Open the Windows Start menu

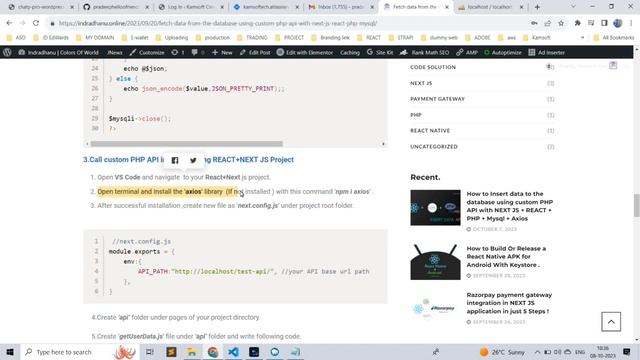tap(10, 352)
